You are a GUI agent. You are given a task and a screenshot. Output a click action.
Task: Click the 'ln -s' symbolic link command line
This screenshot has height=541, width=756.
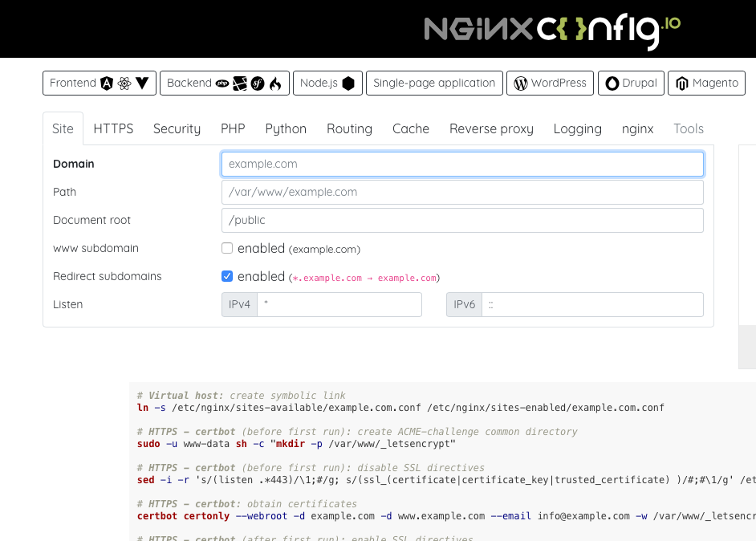coord(400,408)
